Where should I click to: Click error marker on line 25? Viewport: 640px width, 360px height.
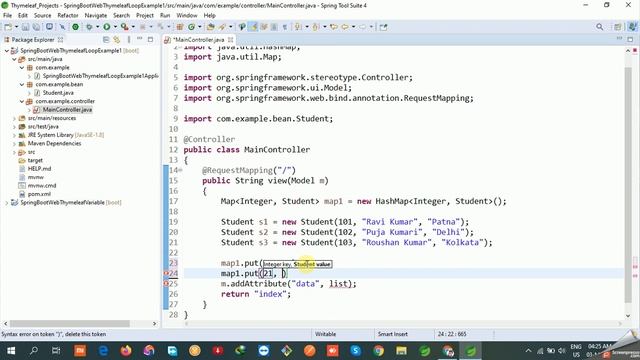click(x=166, y=283)
